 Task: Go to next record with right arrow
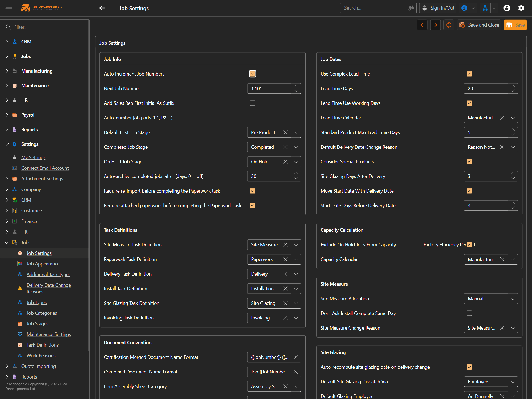[435, 25]
